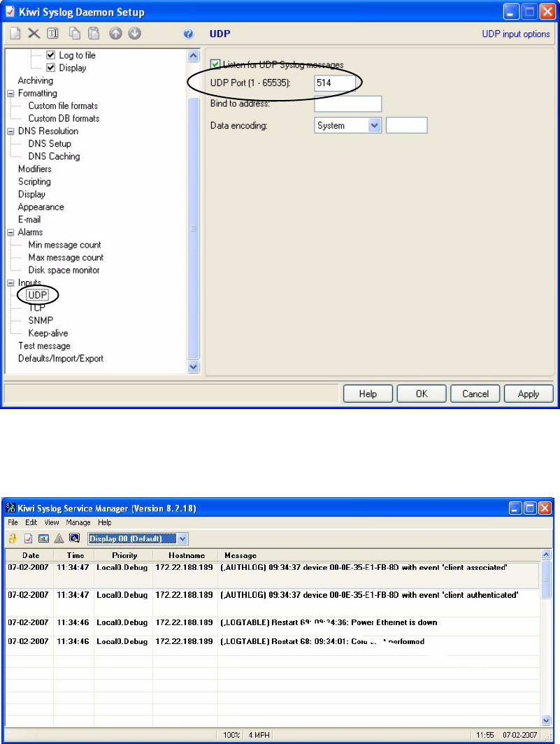560x744 pixels.
Task: Select Custom DB formats tree item
Action: pos(64,119)
